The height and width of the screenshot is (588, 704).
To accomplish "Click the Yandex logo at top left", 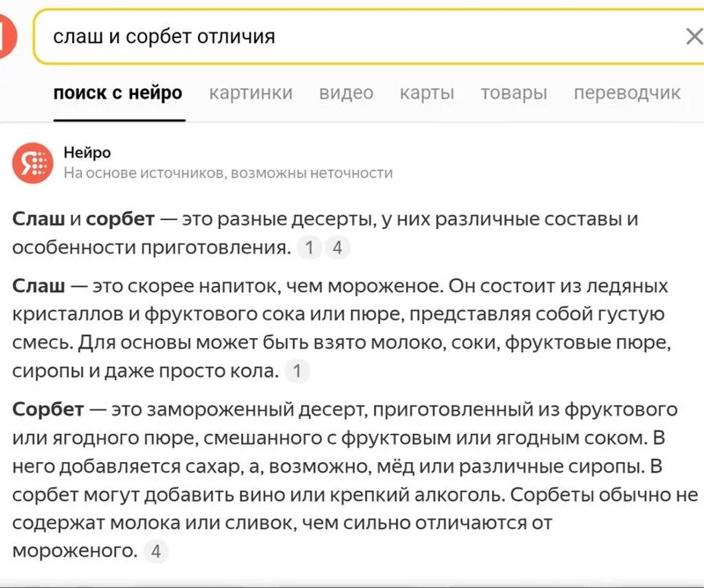I will click(7, 37).
